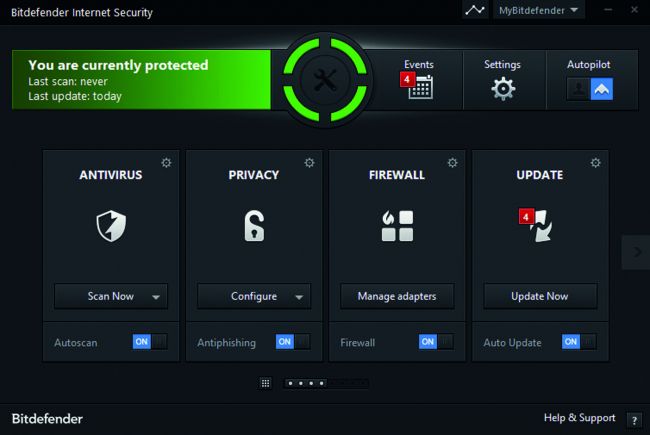650x435 pixels.
Task: Open the activity graph icon in title bar
Action: (x=475, y=11)
